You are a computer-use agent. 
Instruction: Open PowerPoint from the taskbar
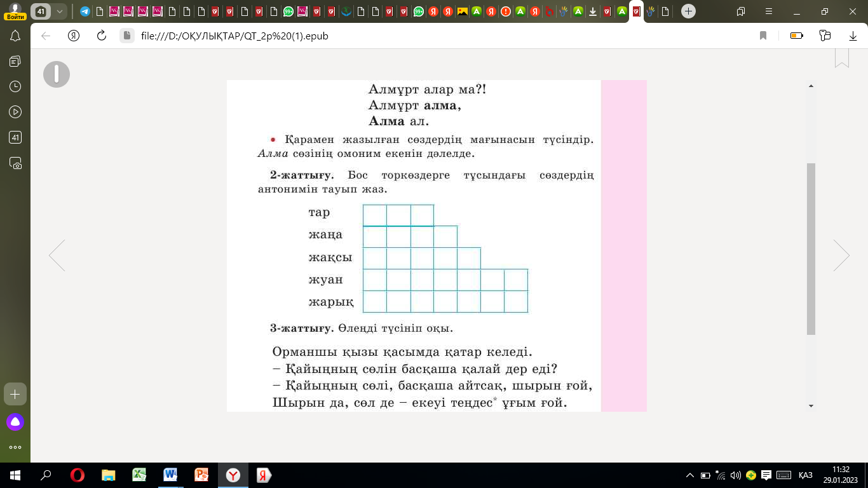pyautogui.click(x=201, y=475)
